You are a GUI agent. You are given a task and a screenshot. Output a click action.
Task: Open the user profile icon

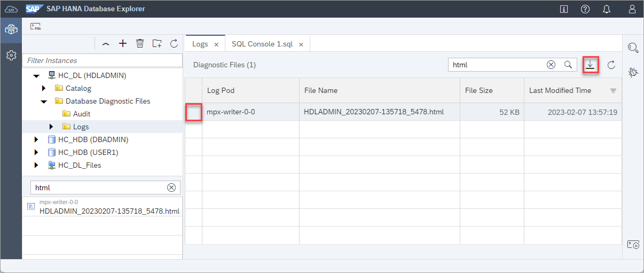(632, 9)
